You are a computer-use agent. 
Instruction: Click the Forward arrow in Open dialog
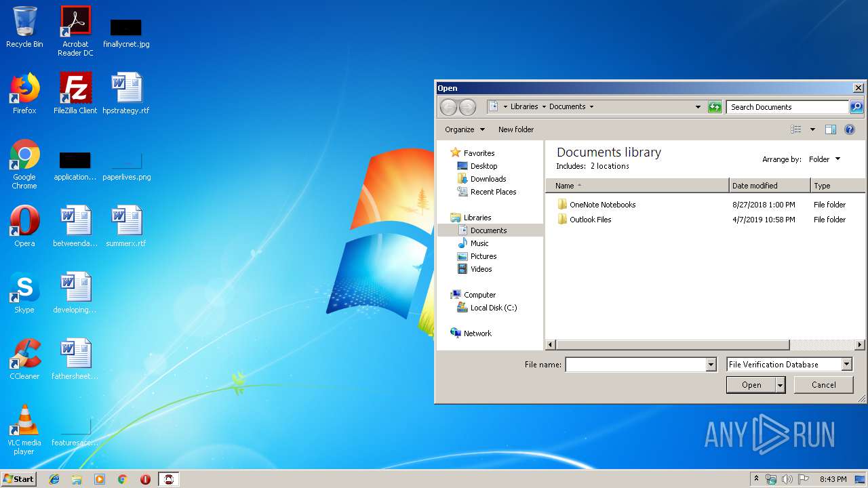pos(467,107)
